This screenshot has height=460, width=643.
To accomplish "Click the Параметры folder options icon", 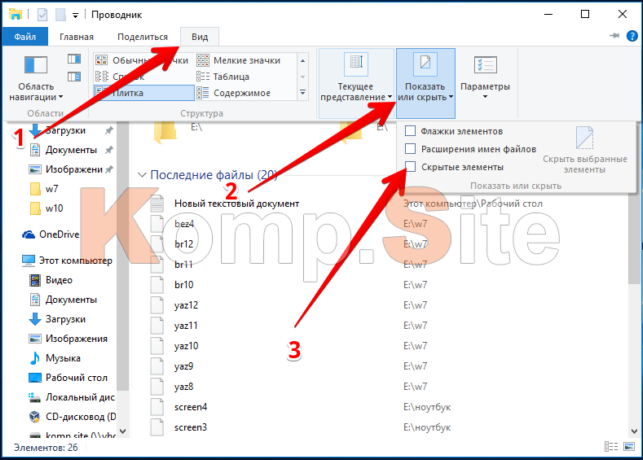I will [x=485, y=66].
